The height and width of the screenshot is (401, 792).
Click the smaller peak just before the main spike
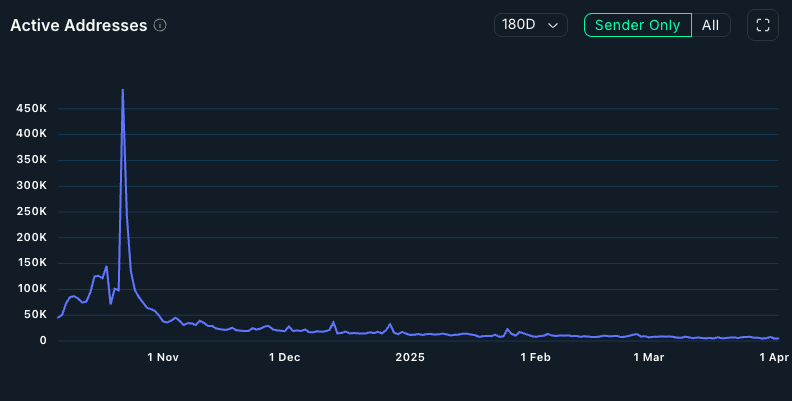(106, 267)
